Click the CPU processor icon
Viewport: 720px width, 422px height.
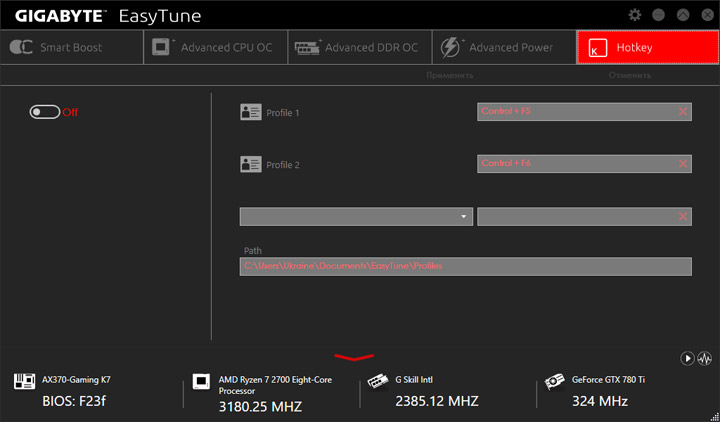201,381
